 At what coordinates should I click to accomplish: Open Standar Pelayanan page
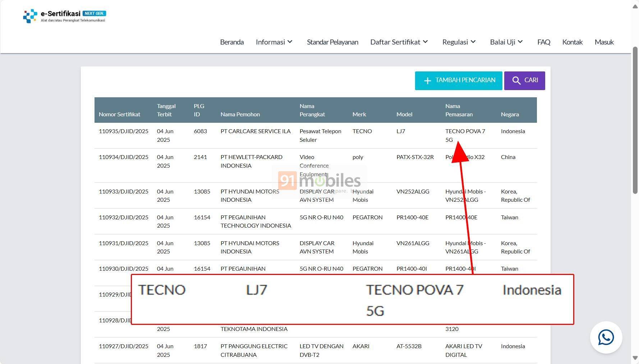coord(332,42)
